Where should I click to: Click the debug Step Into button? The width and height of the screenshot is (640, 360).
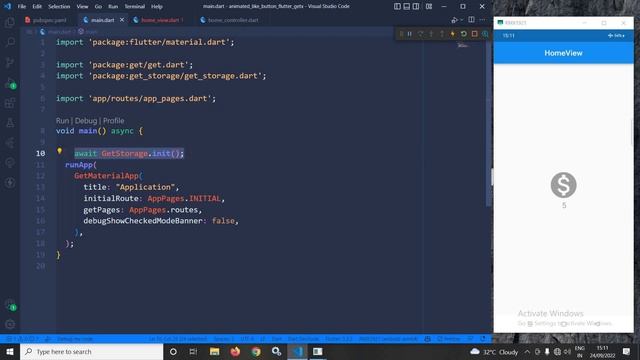click(431, 34)
